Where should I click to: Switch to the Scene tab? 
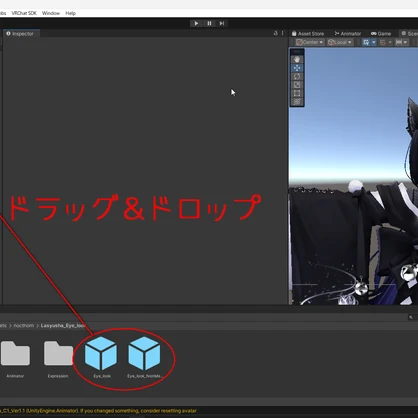click(410, 34)
